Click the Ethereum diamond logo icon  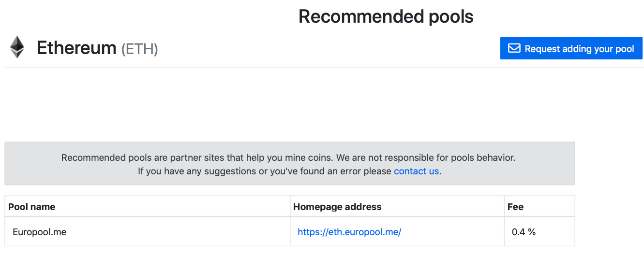point(17,47)
